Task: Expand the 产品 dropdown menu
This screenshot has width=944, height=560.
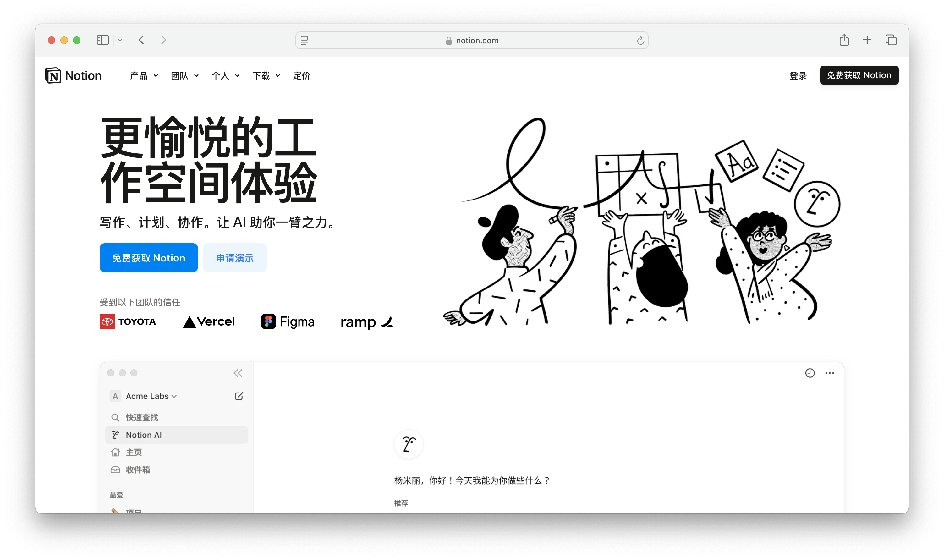Action: point(144,76)
